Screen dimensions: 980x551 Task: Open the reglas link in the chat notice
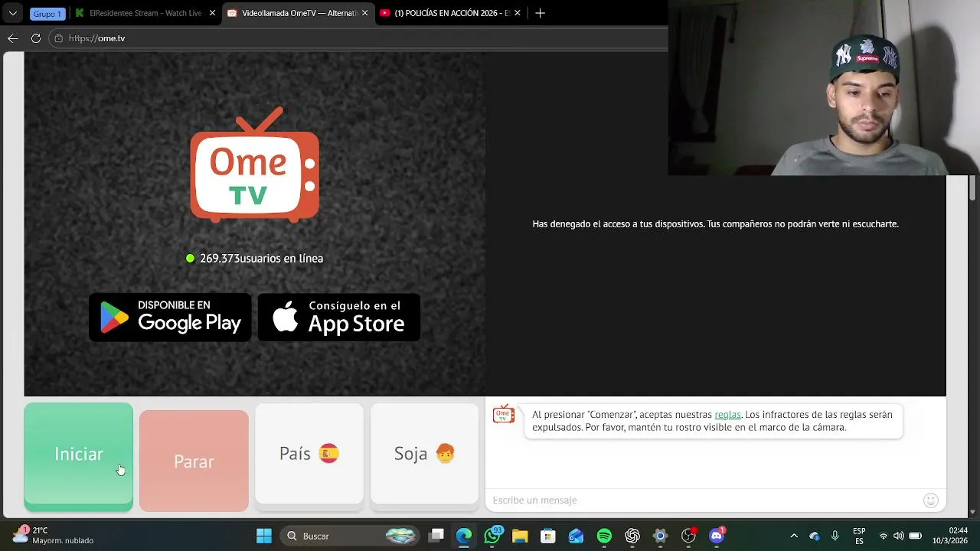click(x=727, y=415)
